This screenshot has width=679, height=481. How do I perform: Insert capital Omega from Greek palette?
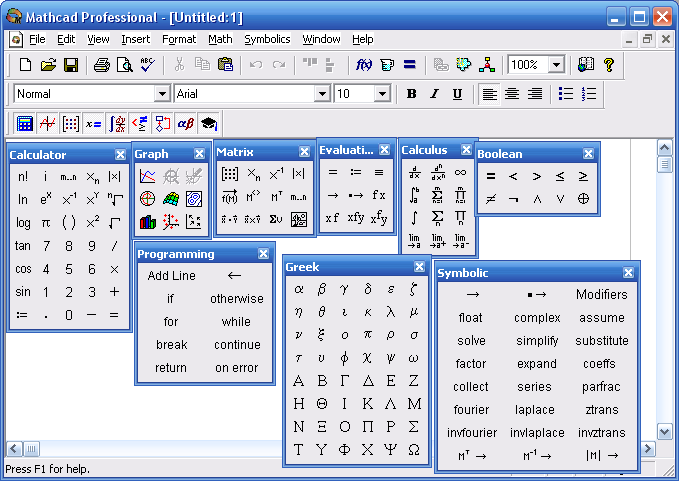pyautogui.click(x=414, y=450)
